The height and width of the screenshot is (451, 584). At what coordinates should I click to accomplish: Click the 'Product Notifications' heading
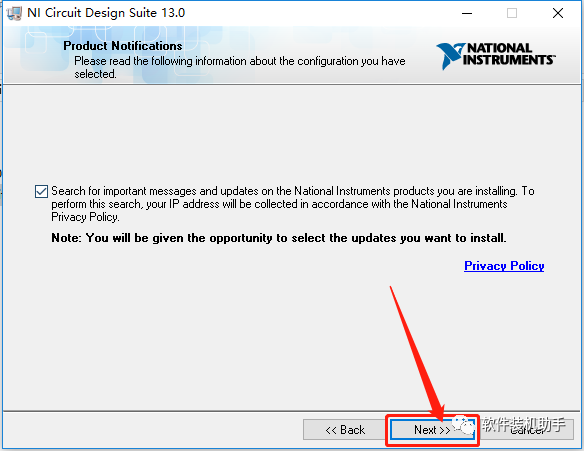pos(123,46)
